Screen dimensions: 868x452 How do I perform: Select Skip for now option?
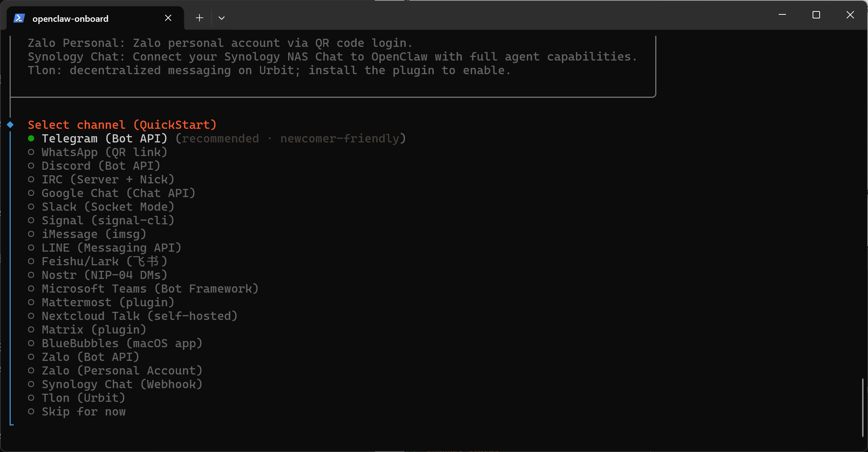coord(77,411)
